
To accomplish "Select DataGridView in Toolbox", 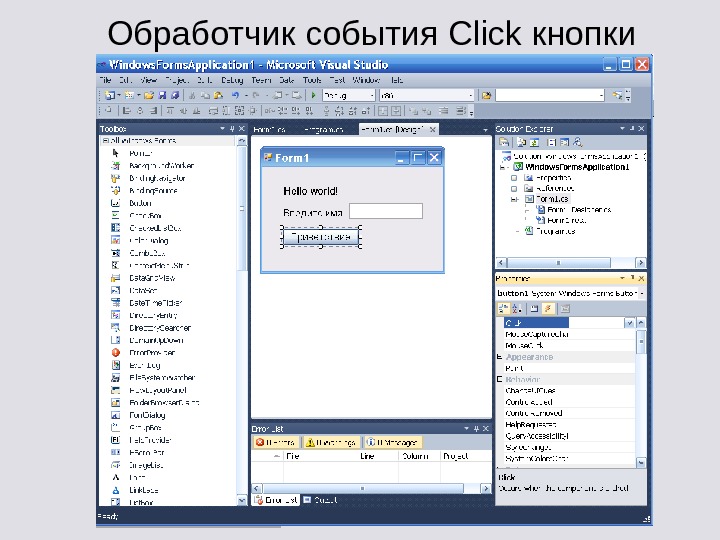I will 152,278.
